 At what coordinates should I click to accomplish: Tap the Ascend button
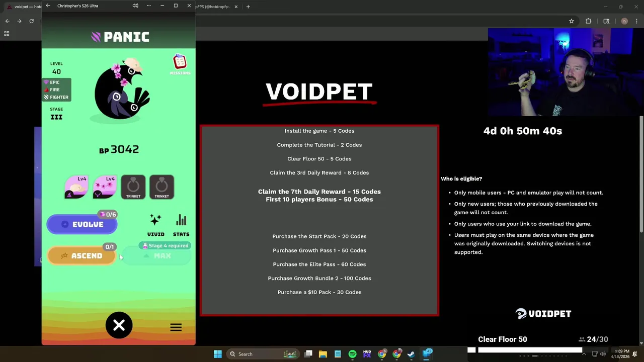pos(82,255)
